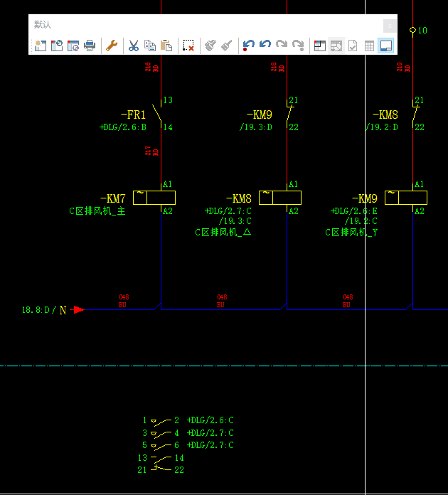Open the toolbar options dropdown at top right
Screen dimensions: 448x495
[x=390, y=26]
